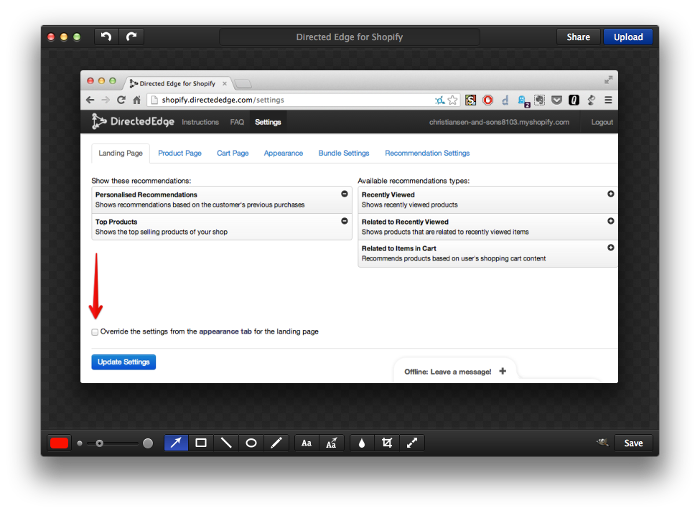Select the ellipse shape tool
The image size is (700, 513).
[x=251, y=443]
